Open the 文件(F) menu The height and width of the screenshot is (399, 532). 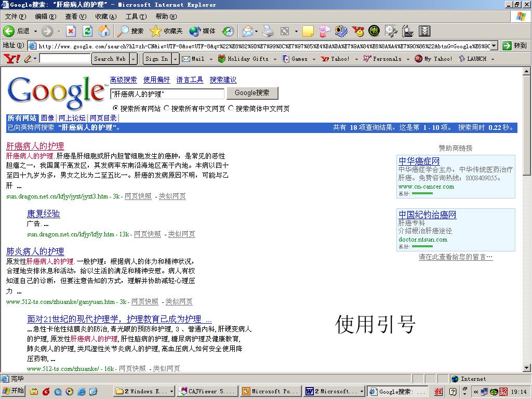[x=16, y=16]
